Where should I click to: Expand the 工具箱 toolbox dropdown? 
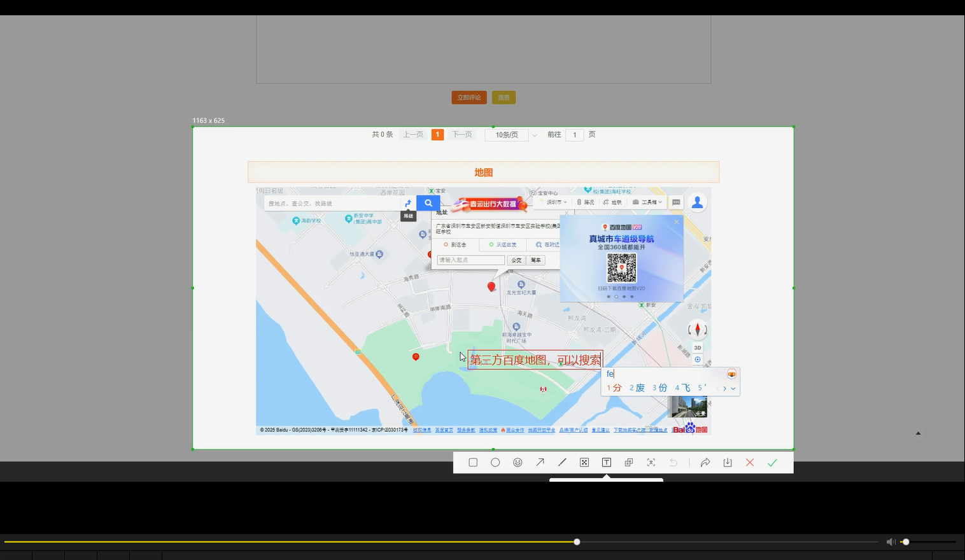[647, 202]
